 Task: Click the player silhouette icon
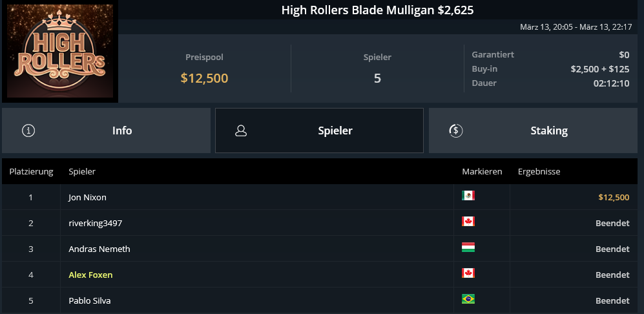[241, 131]
